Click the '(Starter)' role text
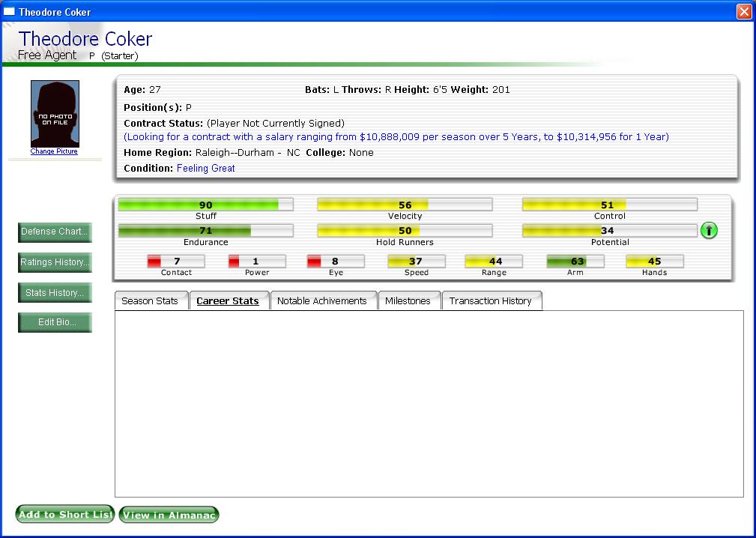 coord(120,56)
